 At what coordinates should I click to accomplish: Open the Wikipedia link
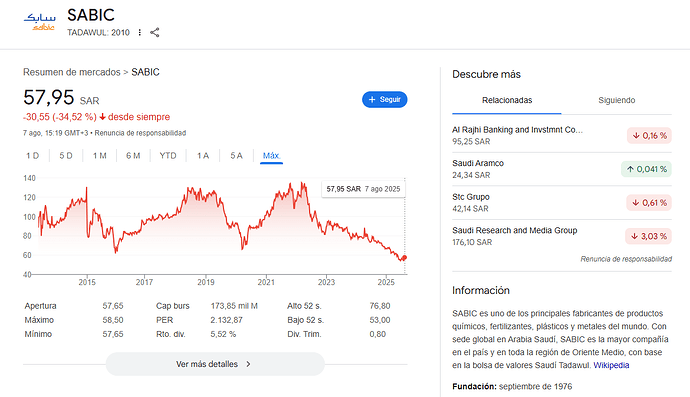pyautogui.click(x=611, y=365)
